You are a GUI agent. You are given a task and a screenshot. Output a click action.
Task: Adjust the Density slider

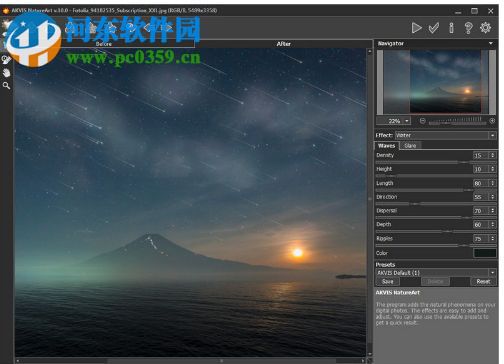[x=436, y=162]
